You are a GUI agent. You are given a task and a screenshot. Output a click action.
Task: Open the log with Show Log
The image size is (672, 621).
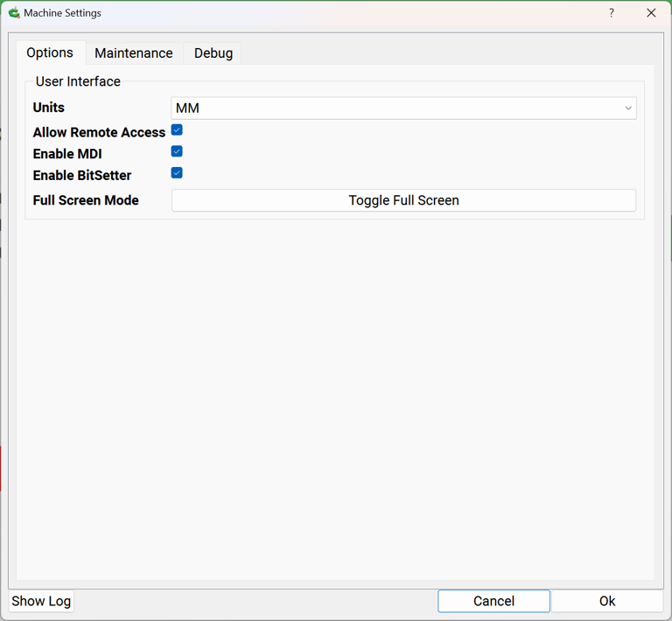coord(41,601)
